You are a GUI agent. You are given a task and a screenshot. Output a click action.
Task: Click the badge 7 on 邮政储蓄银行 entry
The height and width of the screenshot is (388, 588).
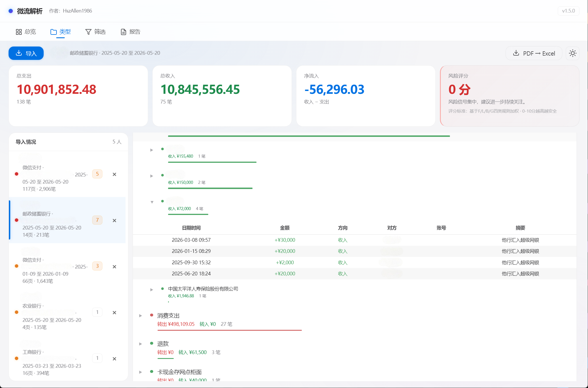coord(97,220)
